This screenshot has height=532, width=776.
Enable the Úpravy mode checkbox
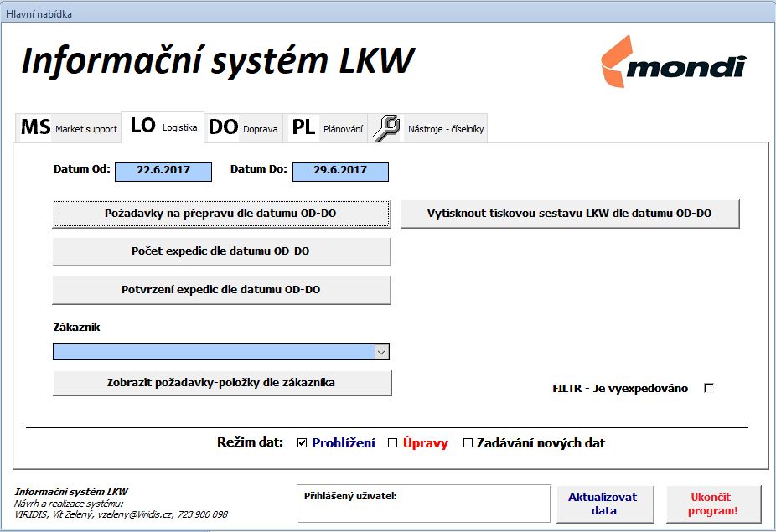(392, 443)
